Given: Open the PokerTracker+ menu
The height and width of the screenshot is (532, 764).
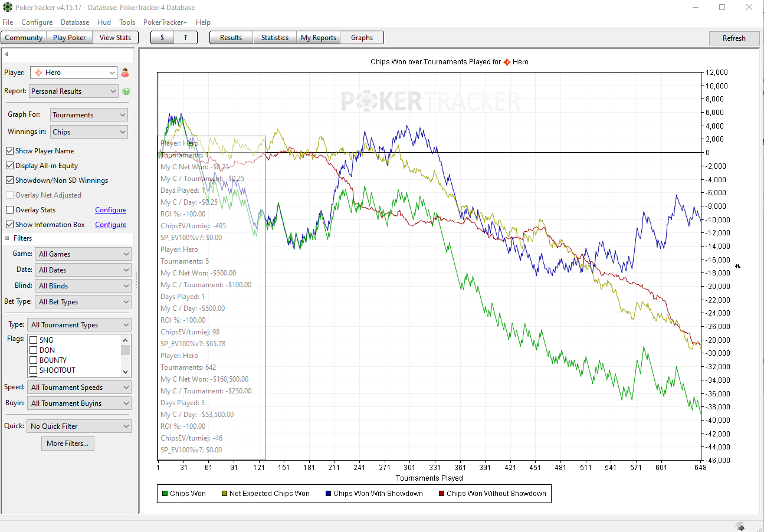Looking at the screenshot, I should tap(166, 22).
